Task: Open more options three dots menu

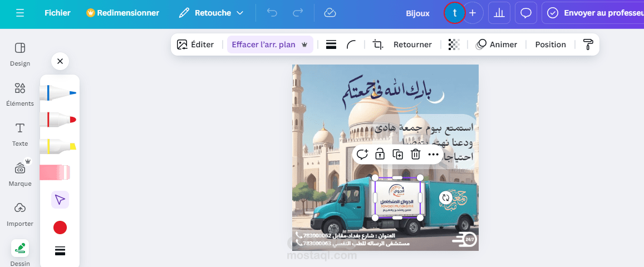Action: pos(433,155)
